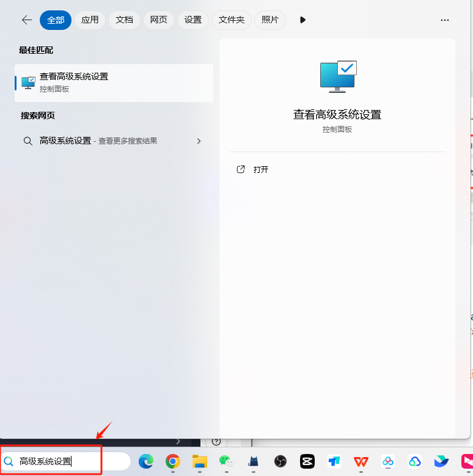The image size is (473, 476).
Task: Click the monitor icon in best match result
Action: (x=28, y=82)
